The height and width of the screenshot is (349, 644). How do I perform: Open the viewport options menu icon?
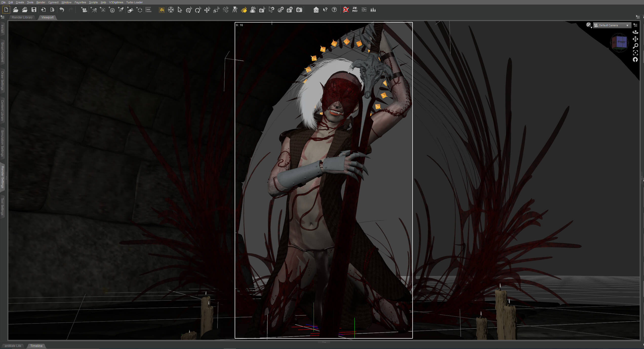(636, 25)
